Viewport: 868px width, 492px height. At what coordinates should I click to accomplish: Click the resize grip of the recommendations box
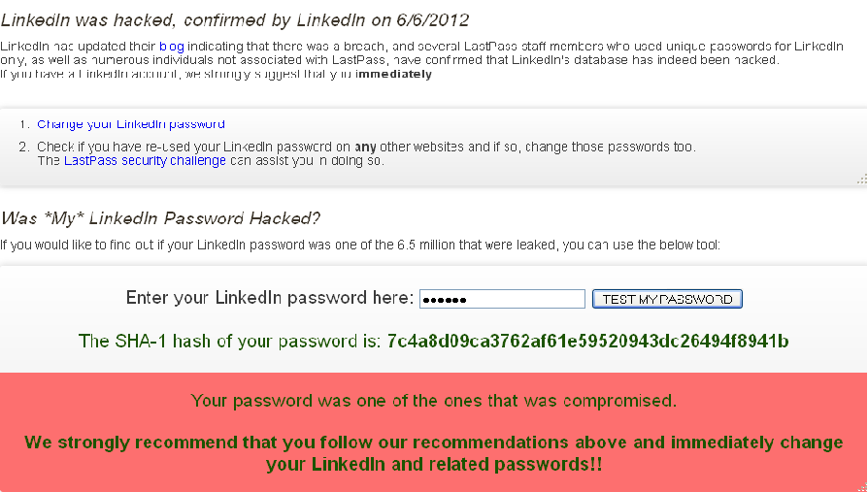[x=861, y=180]
